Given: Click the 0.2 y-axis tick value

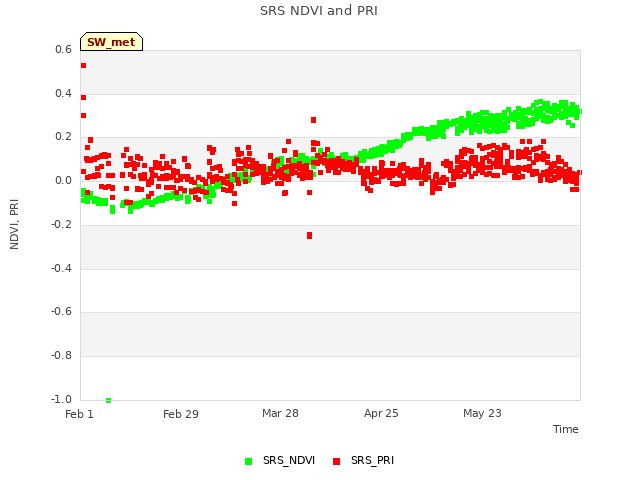Looking at the screenshot, I should pos(63,137).
